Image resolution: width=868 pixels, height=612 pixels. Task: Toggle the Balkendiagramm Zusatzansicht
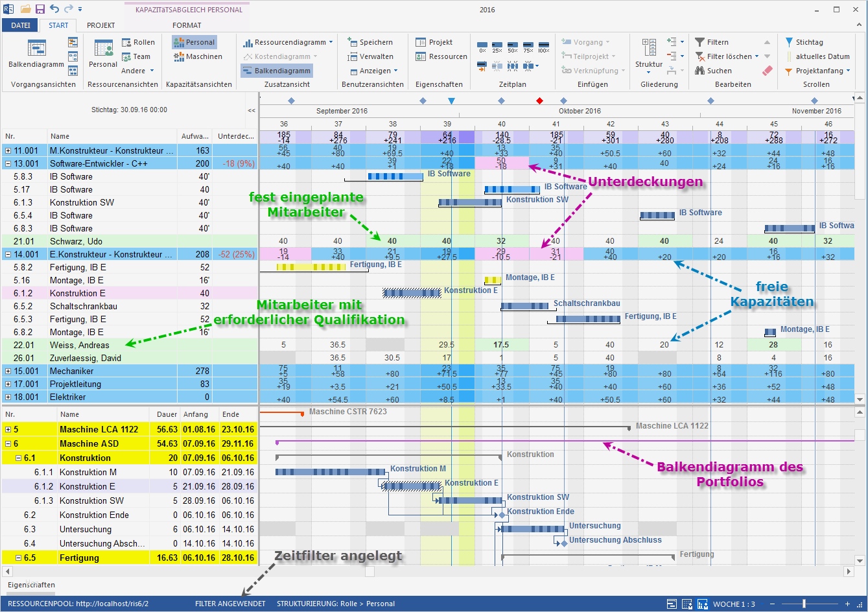pyautogui.click(x=277, y=71)
